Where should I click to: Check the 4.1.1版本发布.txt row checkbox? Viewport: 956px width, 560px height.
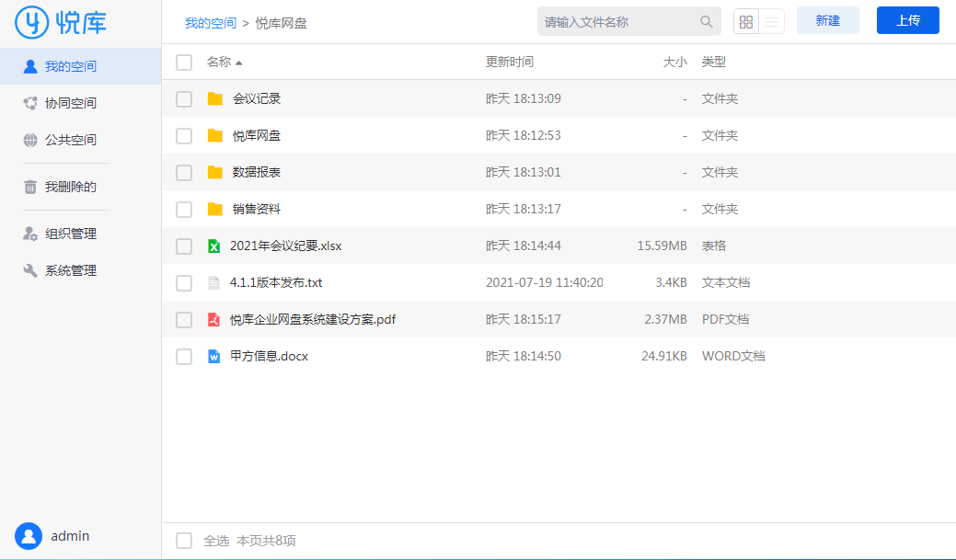(184, 283)
